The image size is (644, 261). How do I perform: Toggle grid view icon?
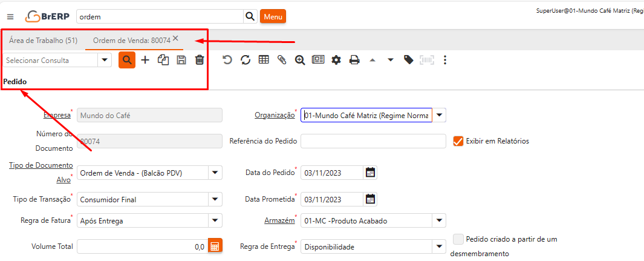tap(264, 60)
